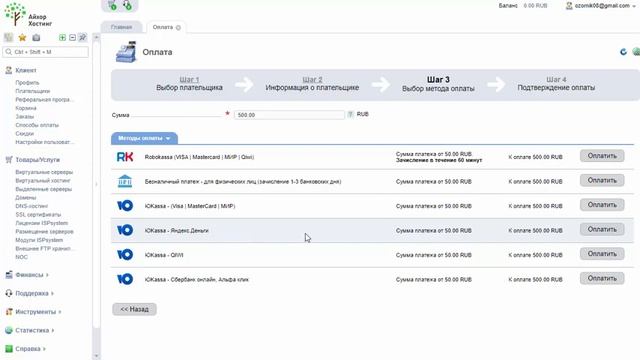The height and width of the screenshot is (360, 640).
Task: Click the ЮKassa logo in the Яндекс.Деньги row
Action: (125, 230)
